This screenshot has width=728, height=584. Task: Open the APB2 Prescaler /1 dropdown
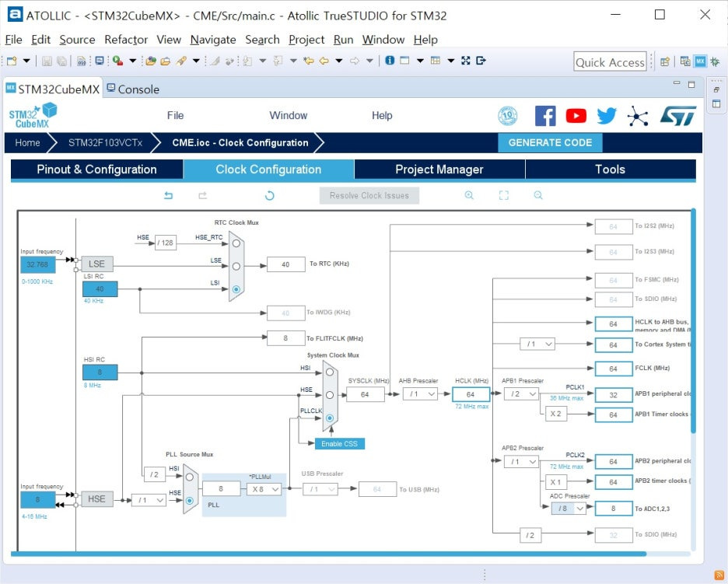[x=521, y=462]
